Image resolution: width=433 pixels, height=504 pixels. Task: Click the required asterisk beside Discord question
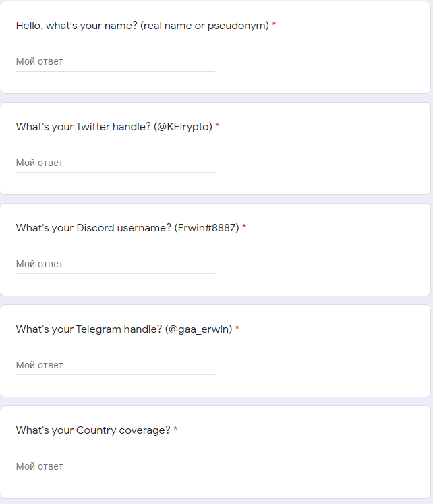point(244,228)
